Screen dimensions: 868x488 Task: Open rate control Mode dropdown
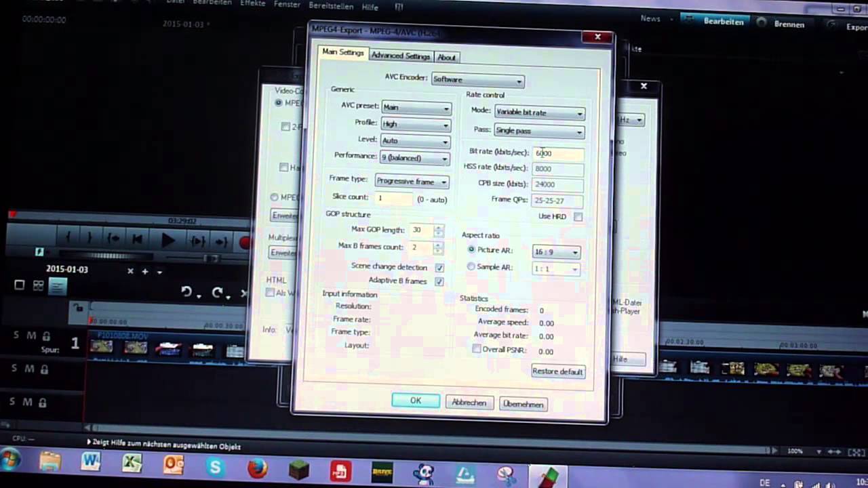pos(539,113)
